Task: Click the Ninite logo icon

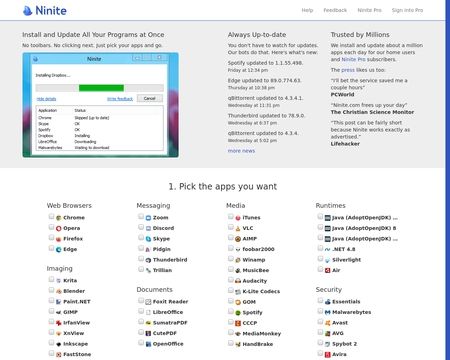Action: pos(27,11)
